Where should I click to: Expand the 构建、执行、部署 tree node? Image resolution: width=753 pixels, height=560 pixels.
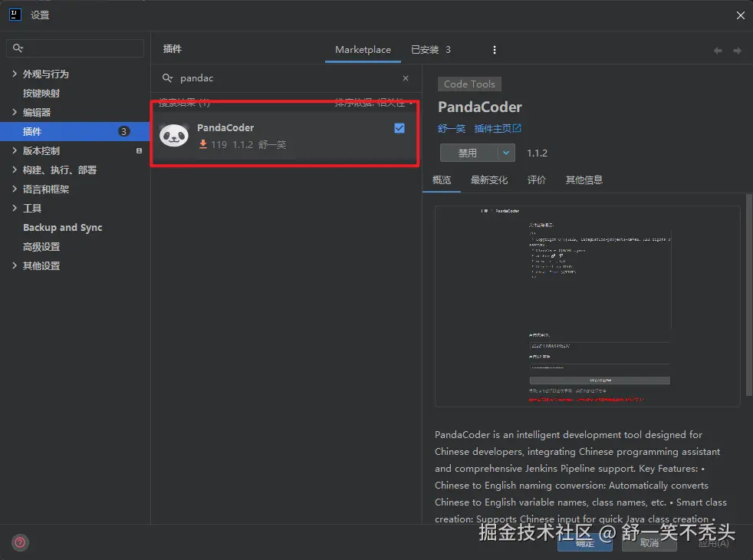(14, 170)
